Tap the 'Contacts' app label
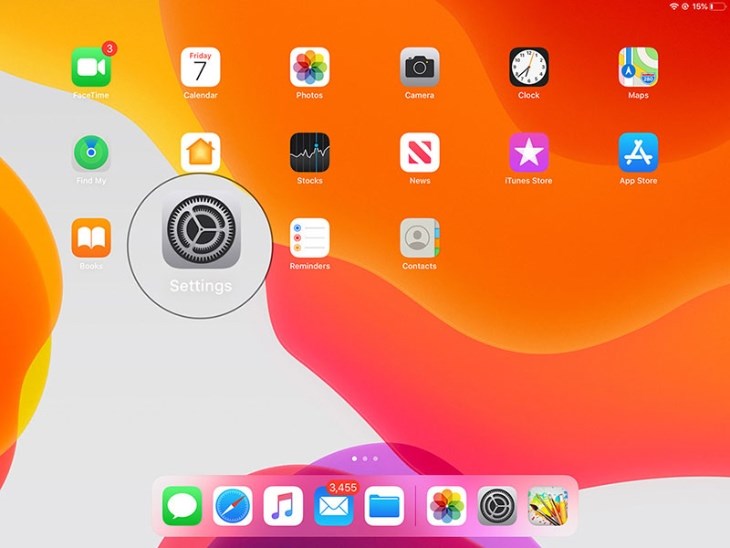Image resolution: width=730 pixels, height=548 pixels. [x=419, y=266]
